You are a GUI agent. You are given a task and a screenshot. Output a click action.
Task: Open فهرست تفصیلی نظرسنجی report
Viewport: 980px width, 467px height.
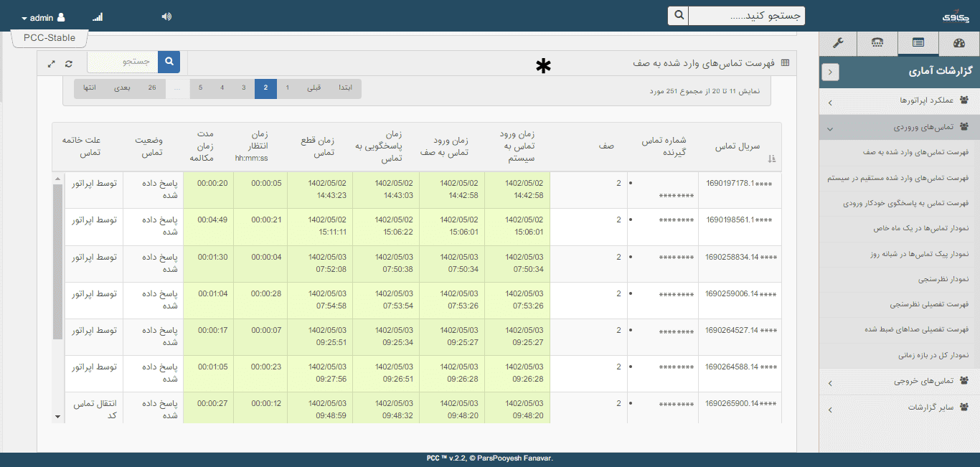(x=930, y=304)
